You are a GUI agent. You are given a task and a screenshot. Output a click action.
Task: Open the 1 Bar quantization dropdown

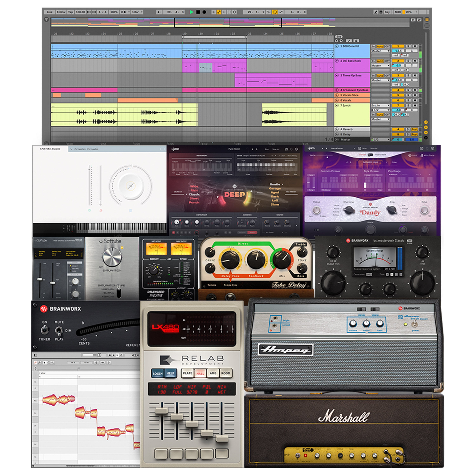click(x=137, y=12)
